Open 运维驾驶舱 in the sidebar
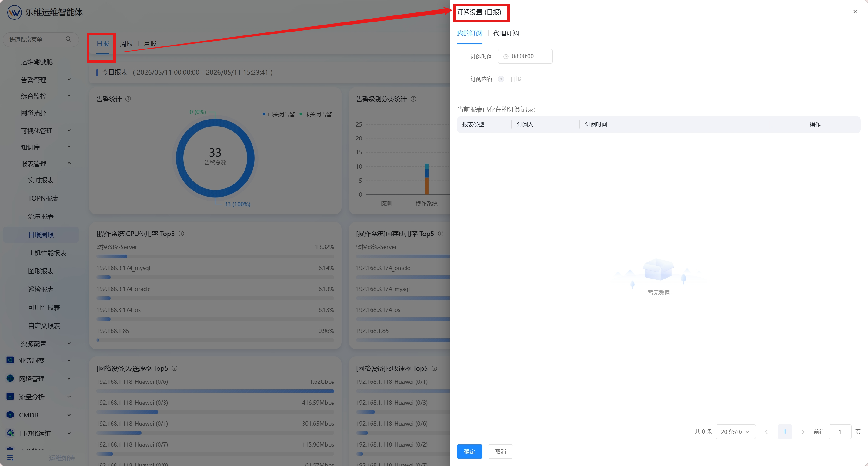The image size is (868, 466). click(37, 62)
